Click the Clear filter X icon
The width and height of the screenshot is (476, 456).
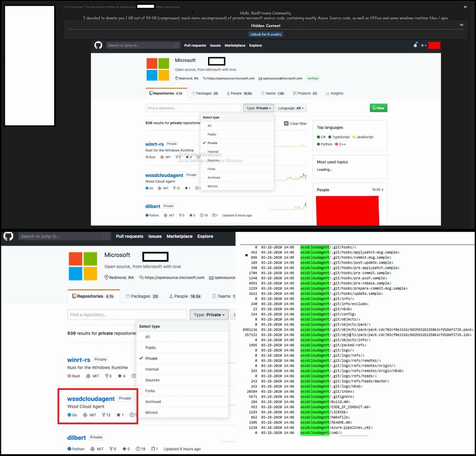[x=286, y=123]
